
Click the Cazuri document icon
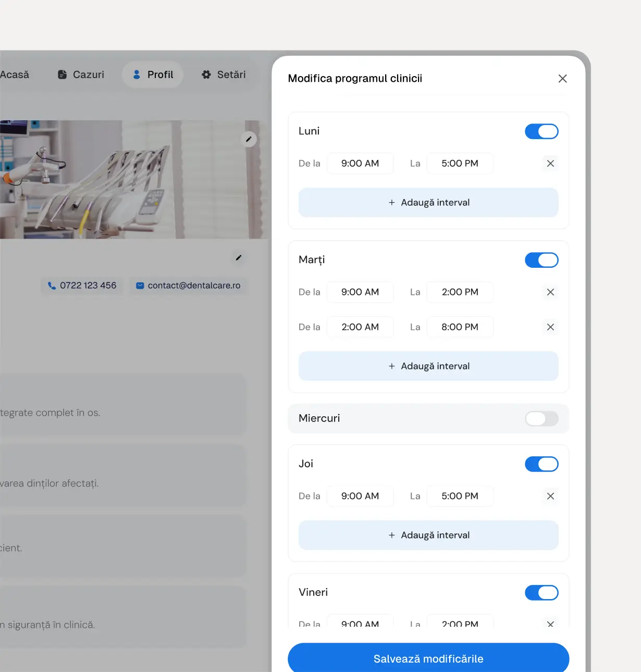tap(62, 74)
